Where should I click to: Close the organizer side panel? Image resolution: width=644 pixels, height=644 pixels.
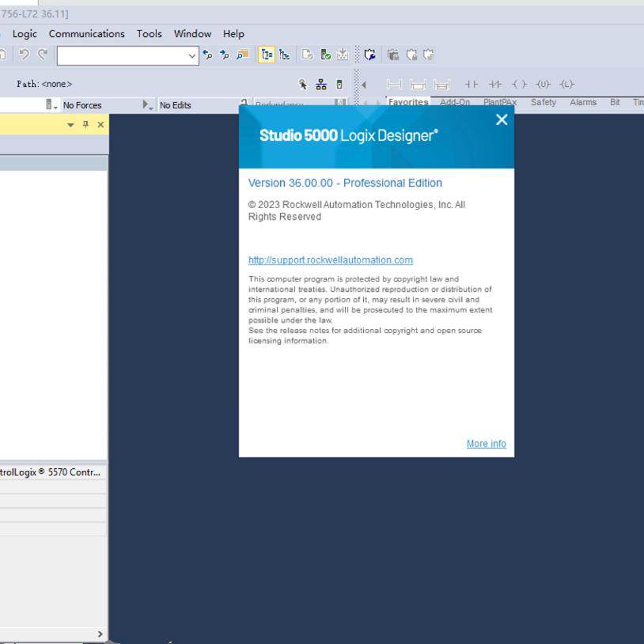click(x=100, y=124)
